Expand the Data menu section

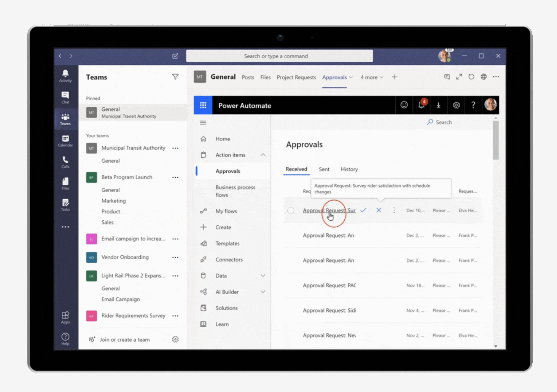(263, 276)
